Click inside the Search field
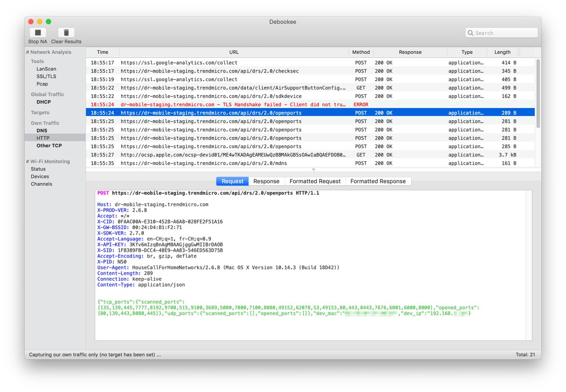This screenshot has width=566, height=392. (x=501, y=33)
